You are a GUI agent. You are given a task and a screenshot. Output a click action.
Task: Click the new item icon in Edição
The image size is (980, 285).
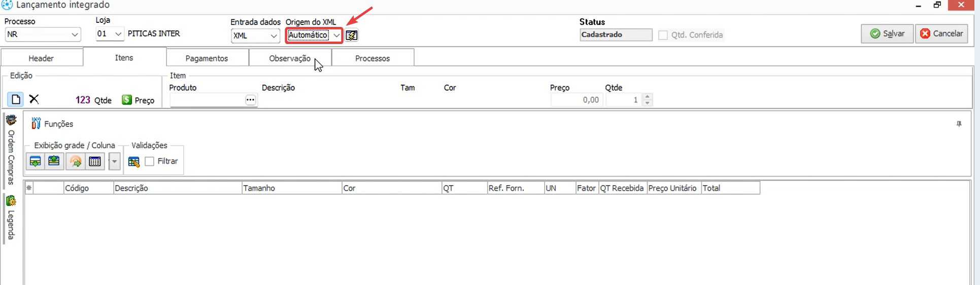click(16, 99)
